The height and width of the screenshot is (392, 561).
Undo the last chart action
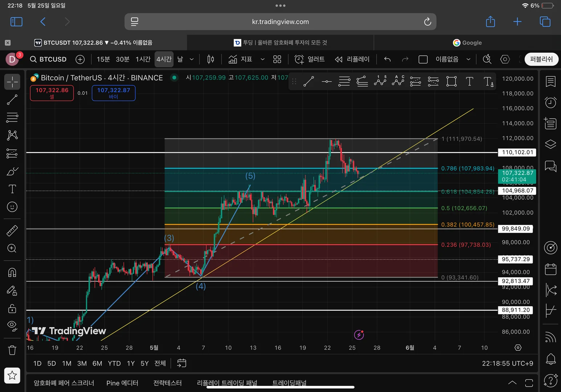[387, 59]
